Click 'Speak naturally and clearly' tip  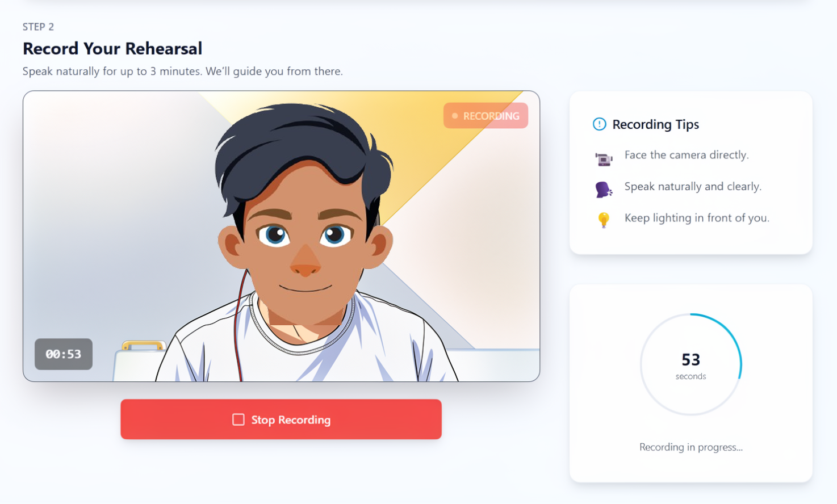coord(693,187)
